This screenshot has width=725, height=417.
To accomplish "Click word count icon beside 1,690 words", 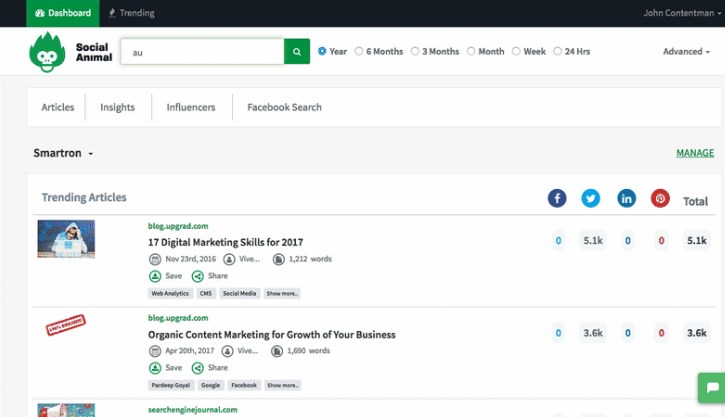I will pos(276,351).
